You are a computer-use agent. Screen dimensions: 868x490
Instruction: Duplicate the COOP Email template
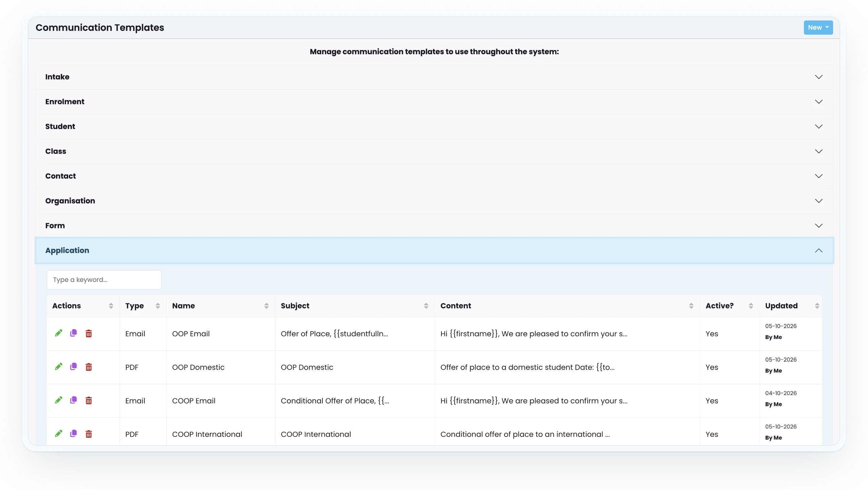click(x=73, y=400)
